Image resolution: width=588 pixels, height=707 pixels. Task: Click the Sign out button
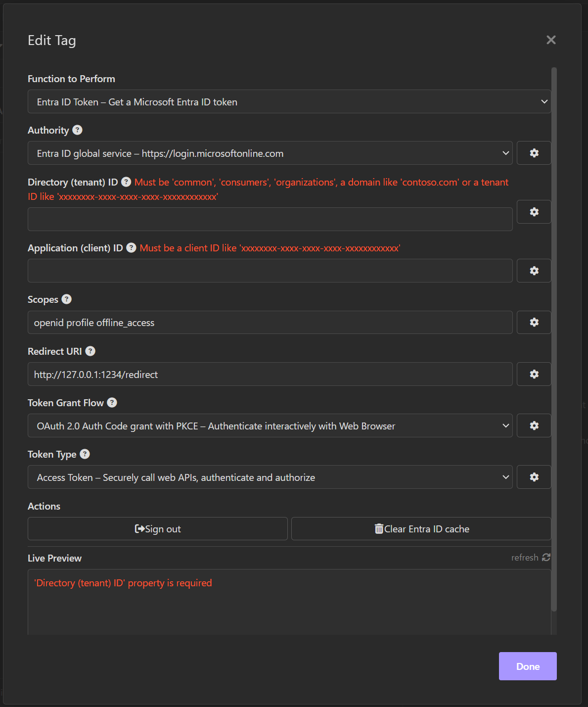(158, 529)
